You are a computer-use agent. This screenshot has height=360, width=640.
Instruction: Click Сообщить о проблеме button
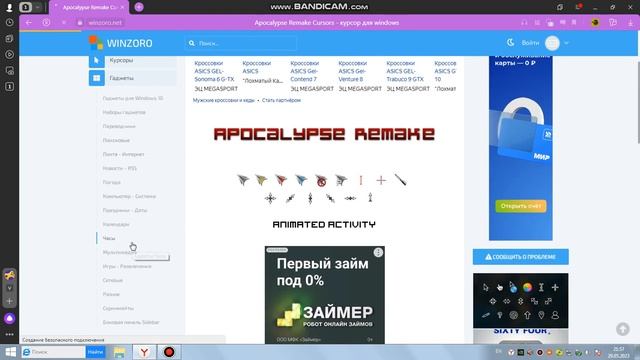click(520, 257)
